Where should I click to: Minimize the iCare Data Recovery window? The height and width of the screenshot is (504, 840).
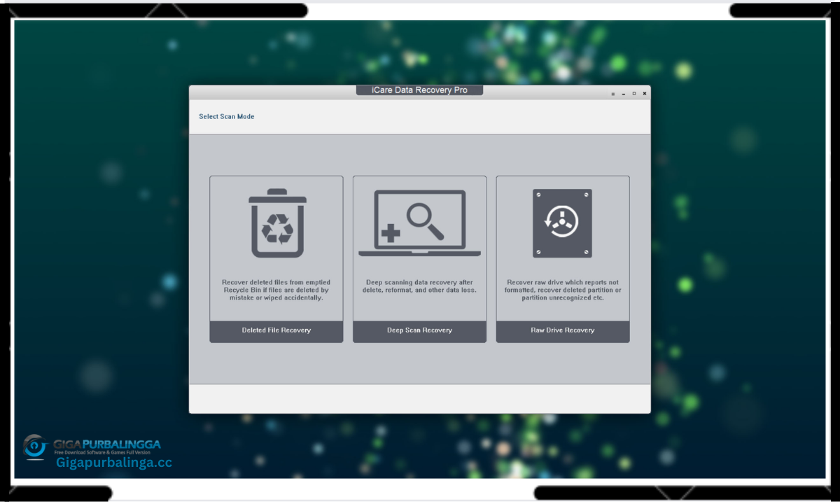(x=624, y=94)
